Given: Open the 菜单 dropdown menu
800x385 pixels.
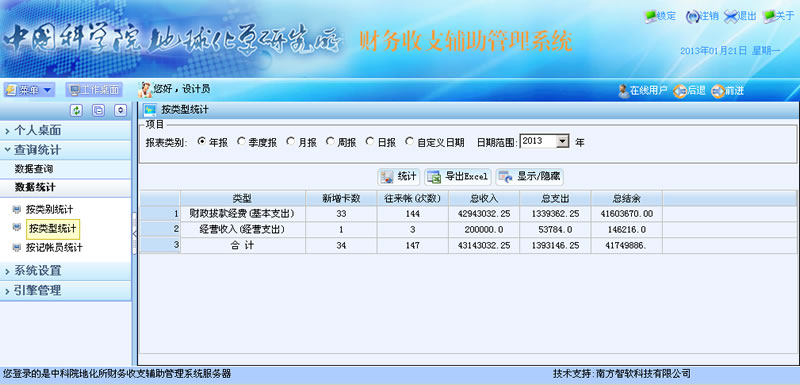Looking at the screenshot, I should click(29, 90).
